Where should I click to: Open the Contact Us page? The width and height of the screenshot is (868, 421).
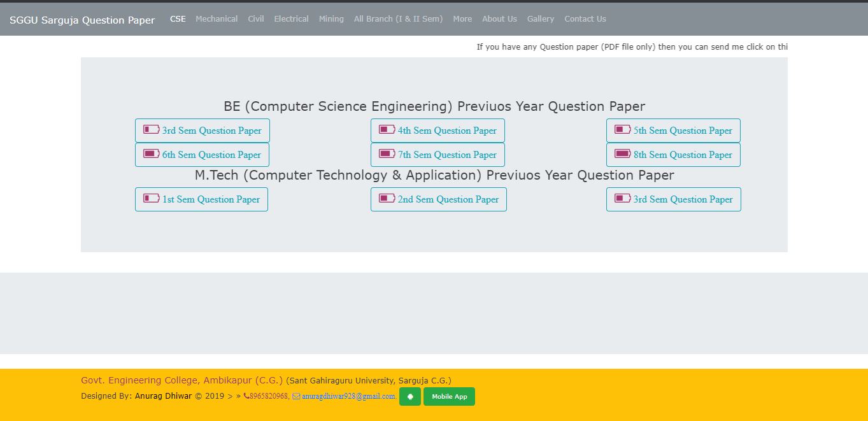585,19
